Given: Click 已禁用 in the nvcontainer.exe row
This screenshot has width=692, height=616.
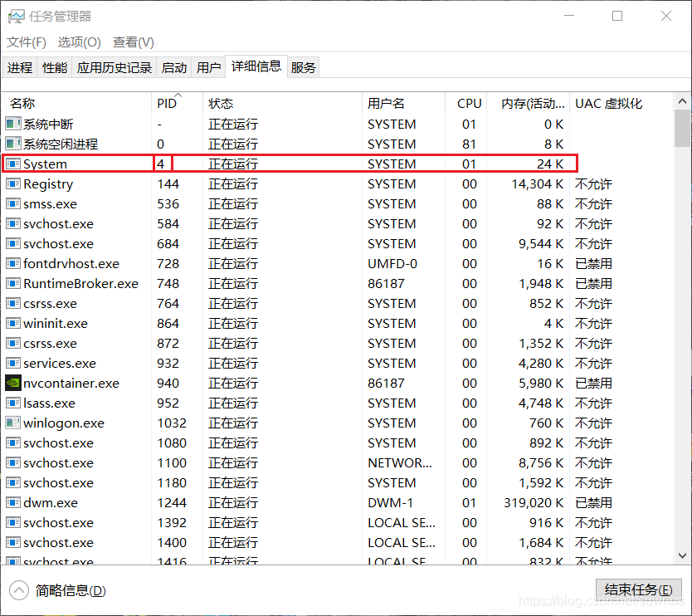Looking at the screenshot, I should tap(593, 383).
